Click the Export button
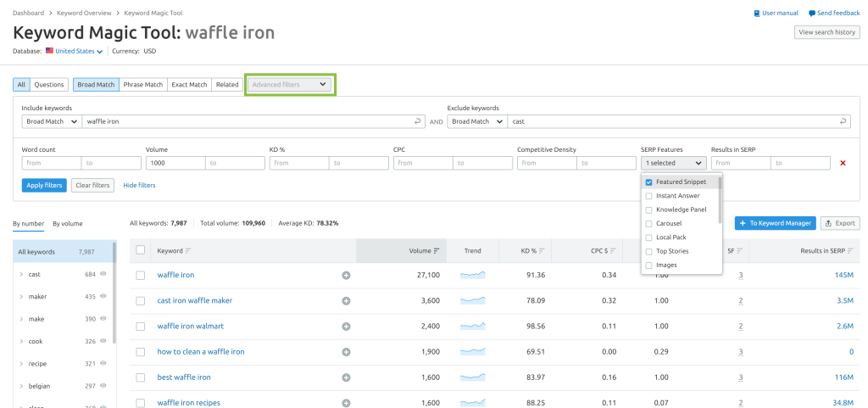This screenshot has width=868, height=408. 839,223
